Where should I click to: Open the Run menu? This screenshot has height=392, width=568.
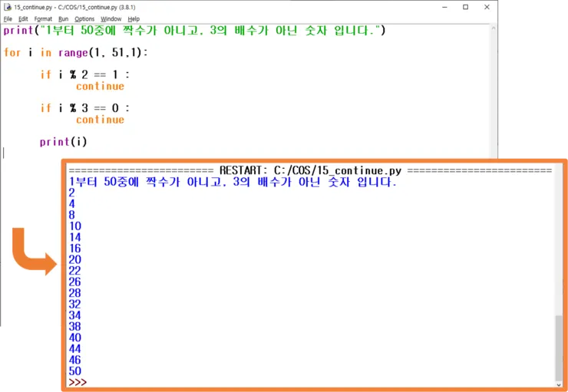pyautogui.click(x=64, y=19)
